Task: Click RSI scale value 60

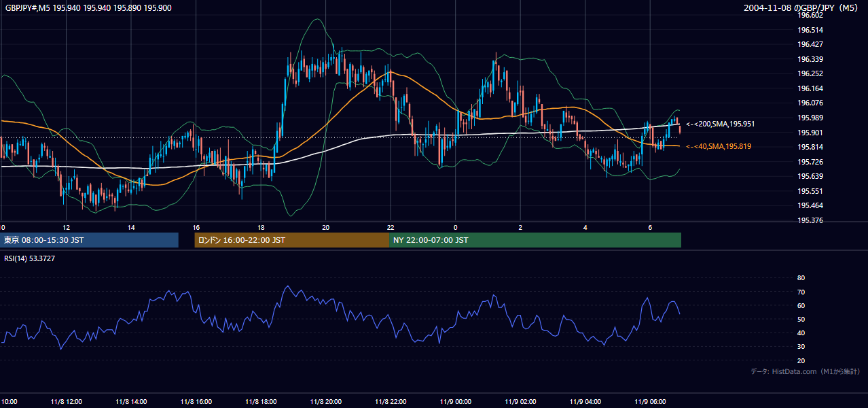Action: (801, 305)
